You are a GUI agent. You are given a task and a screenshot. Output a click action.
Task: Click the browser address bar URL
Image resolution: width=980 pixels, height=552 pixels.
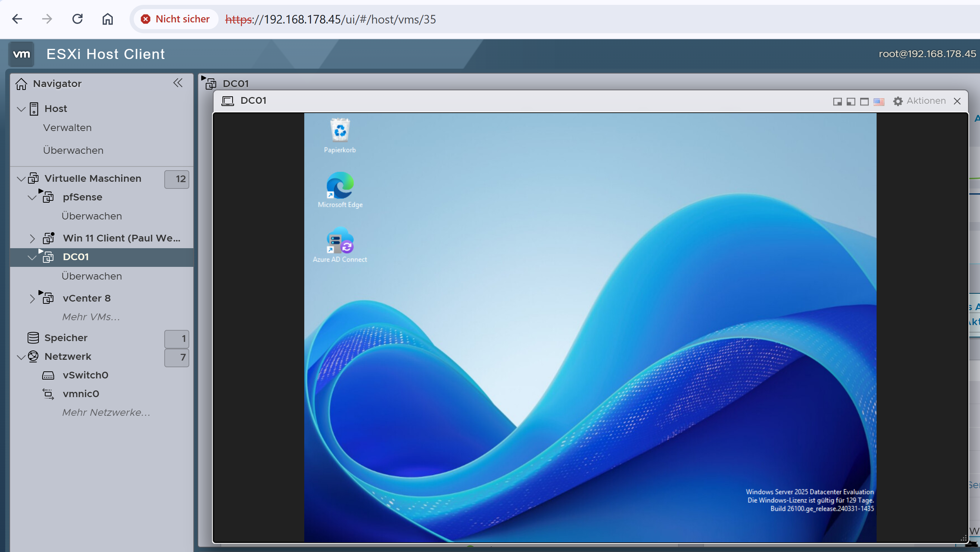pyautogui.click(x=330, y=19)
